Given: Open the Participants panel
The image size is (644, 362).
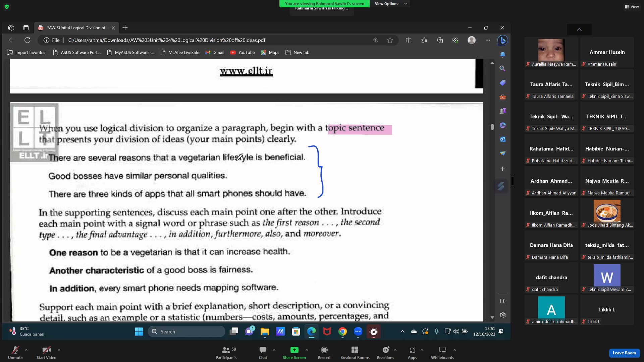Looking at the screenshot, I should (x=226, y=353).
